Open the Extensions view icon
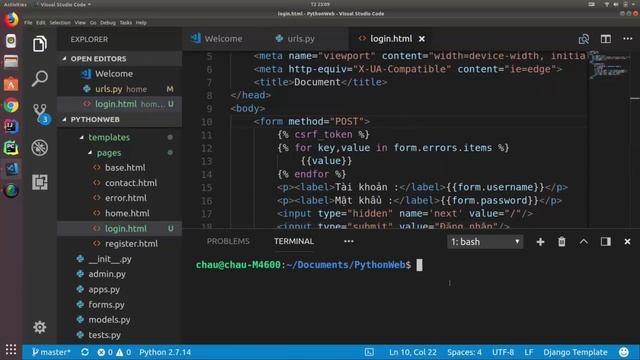Viewport: 640px width, 360px height. 40,182
